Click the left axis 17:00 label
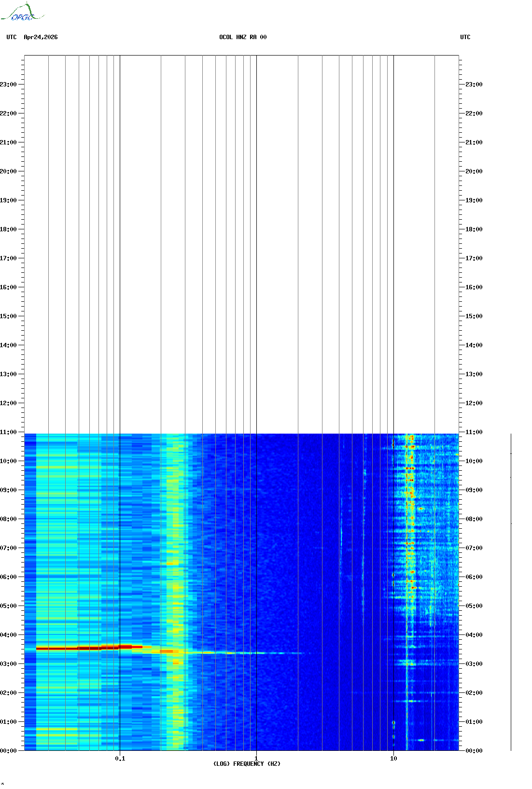The height and width of the screenshot is (789, 532). [x=8, y=258]
